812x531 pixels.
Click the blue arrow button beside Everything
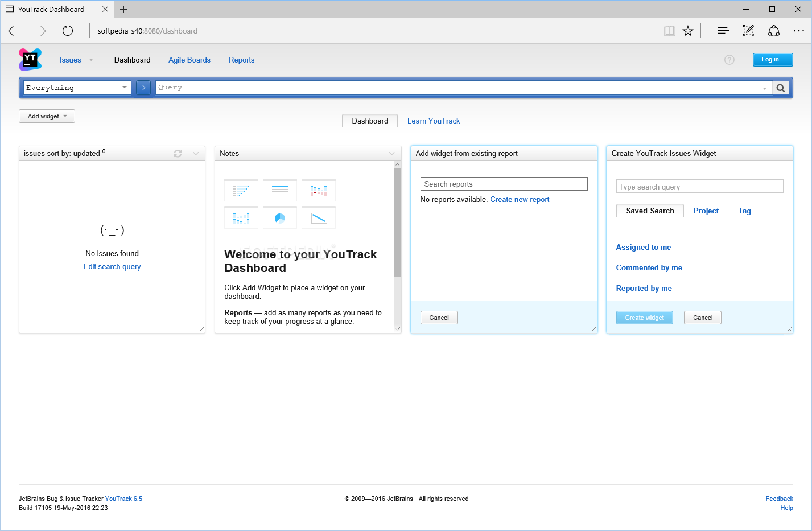[143, 88]
